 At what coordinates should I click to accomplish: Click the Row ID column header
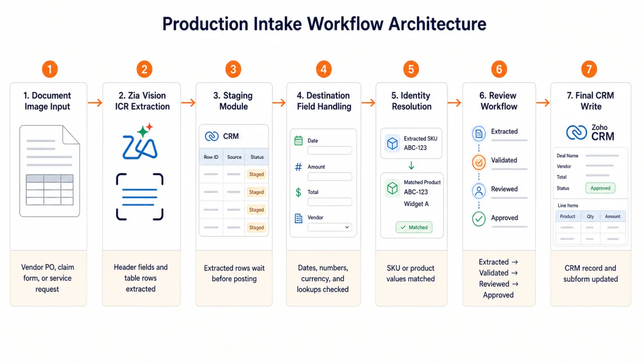click(211, 157)
